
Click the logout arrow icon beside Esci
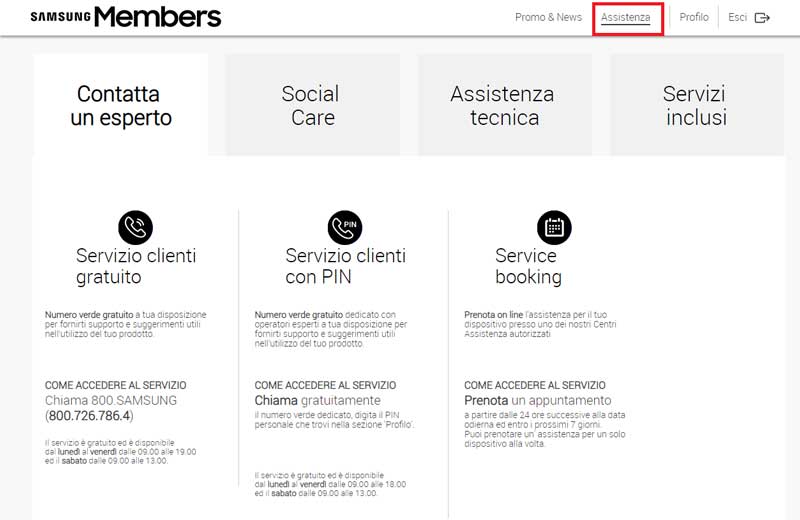762,18
